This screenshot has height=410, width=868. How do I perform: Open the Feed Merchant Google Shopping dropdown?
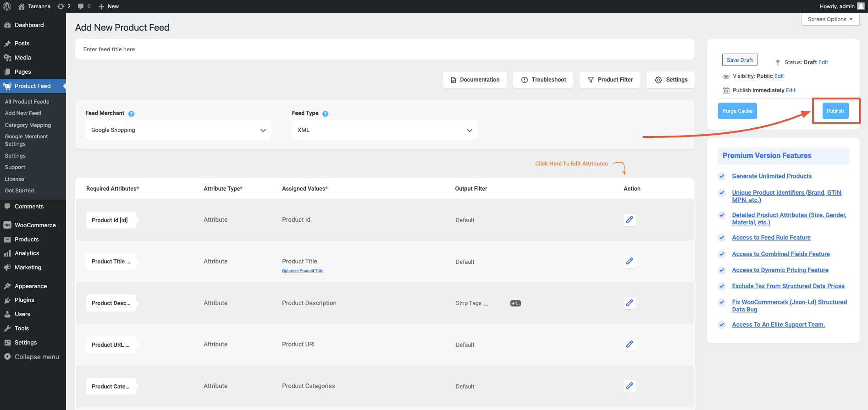(178, 130)
